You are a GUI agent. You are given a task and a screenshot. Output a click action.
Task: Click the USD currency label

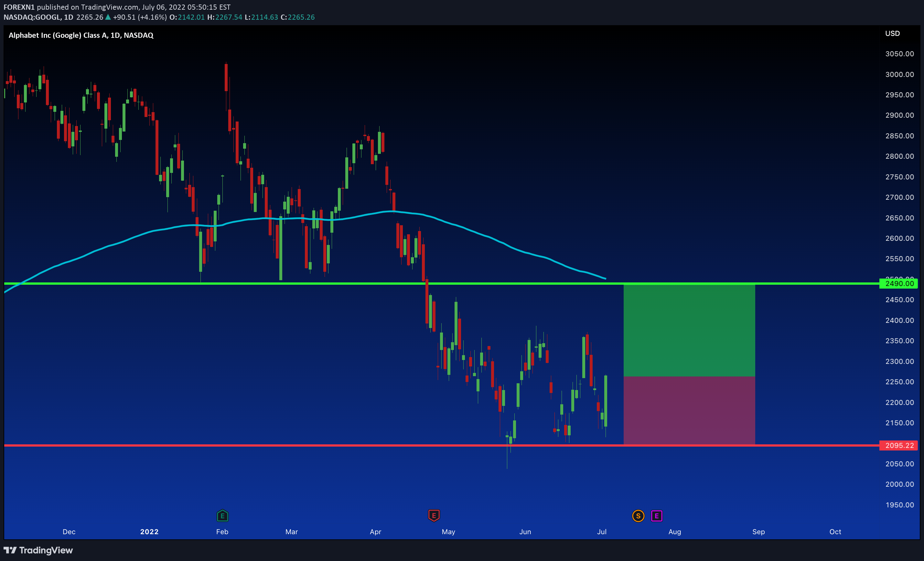(x=893, y=33)
